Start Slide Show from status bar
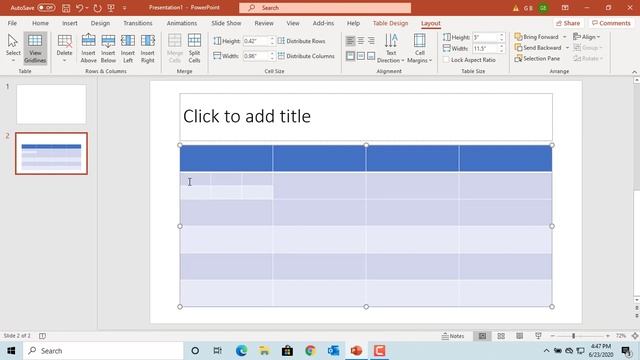This screenshot has width=640, height=360. tap(538, 336)
